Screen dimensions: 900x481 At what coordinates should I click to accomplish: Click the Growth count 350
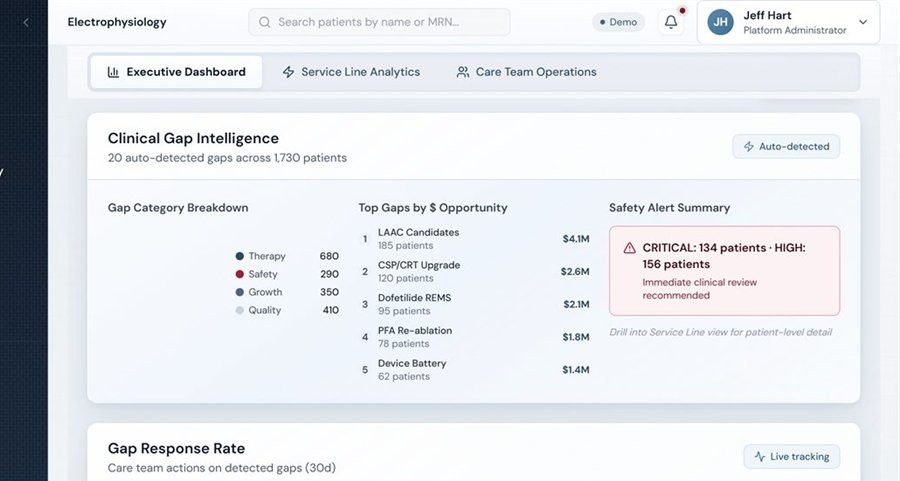click(x=329, y=292)
